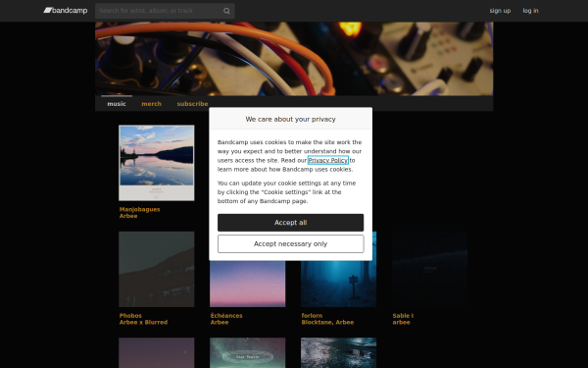Screen dimensions: 588x368
Task: Switch to the music tab
Action: pos(117,104)
